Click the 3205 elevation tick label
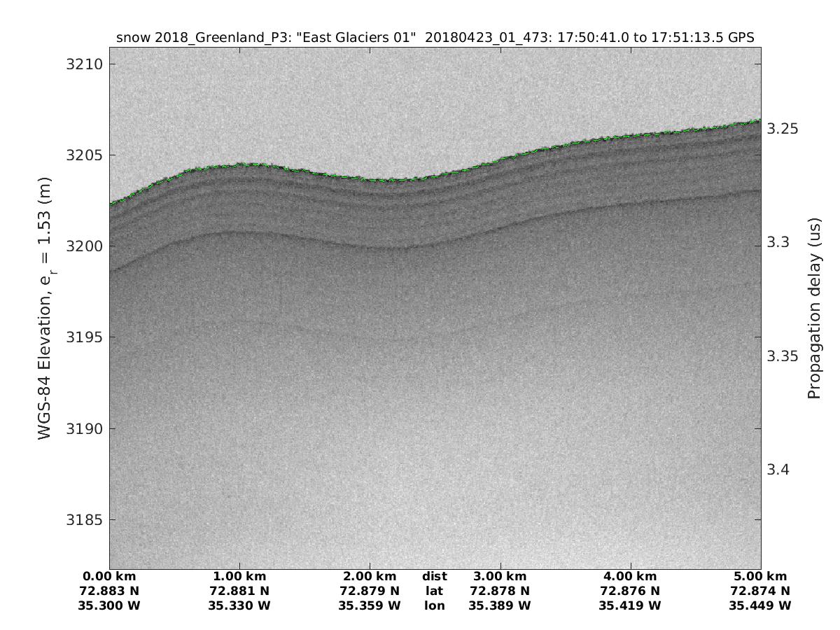Viewport: 840px width, 630px height. [84, 155]
